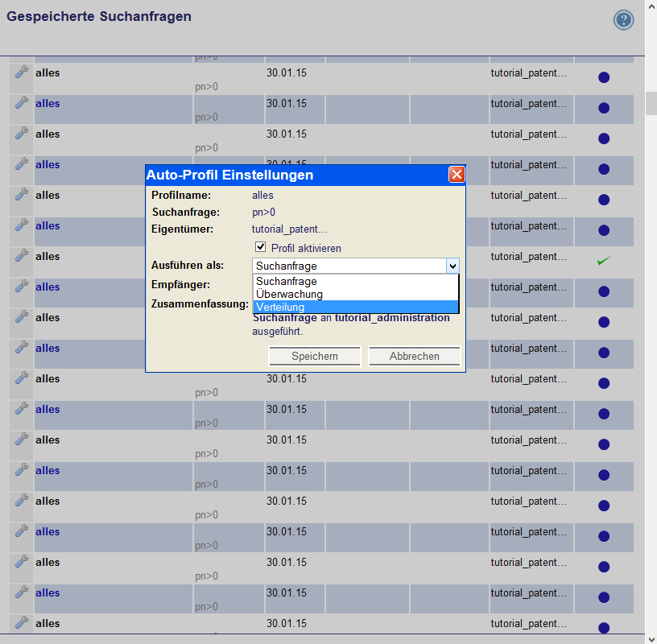The width and height of the screenshot is (657, 644).
Task: Click the word ausgeführt. in the summary
Action: (278, 332)
